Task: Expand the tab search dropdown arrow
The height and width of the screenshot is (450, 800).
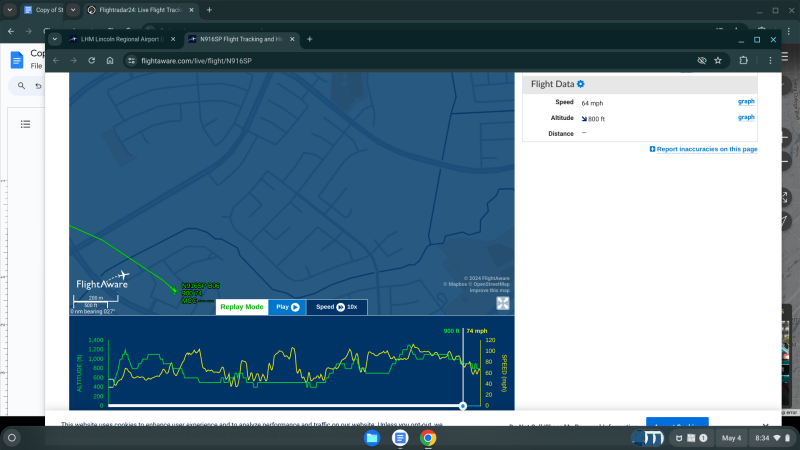Action: (x=55, y=39)
